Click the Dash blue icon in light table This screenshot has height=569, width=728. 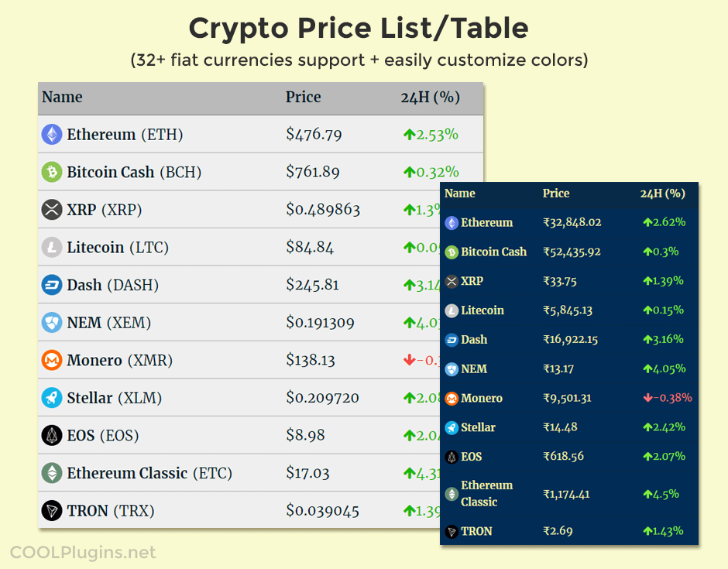52,285
